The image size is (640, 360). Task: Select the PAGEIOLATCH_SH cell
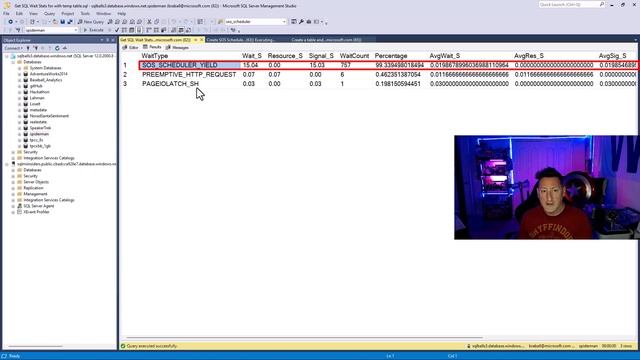(171, 84)
